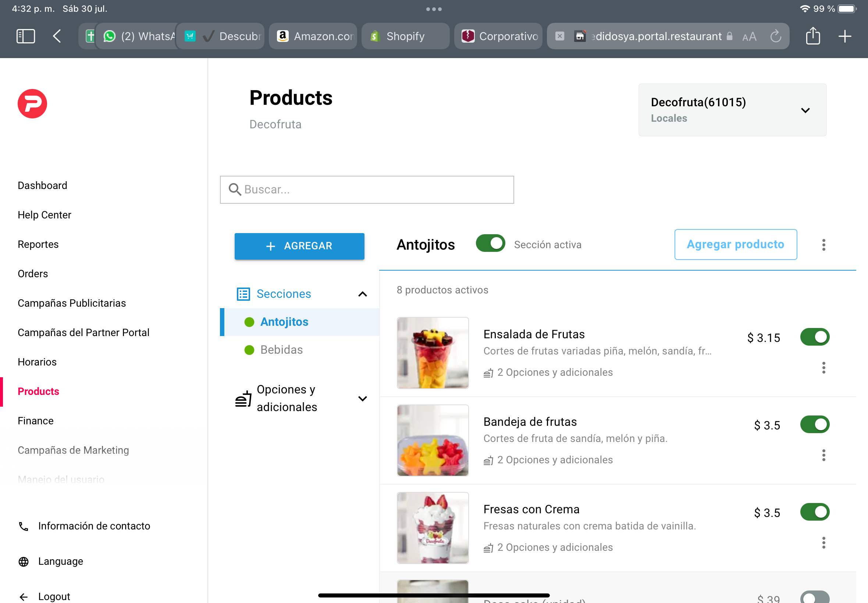Image resolution: width=868 pixels, height=603 pixels.
Task: Open Help Center in the sidebar
Action: (x=44, y=215)
